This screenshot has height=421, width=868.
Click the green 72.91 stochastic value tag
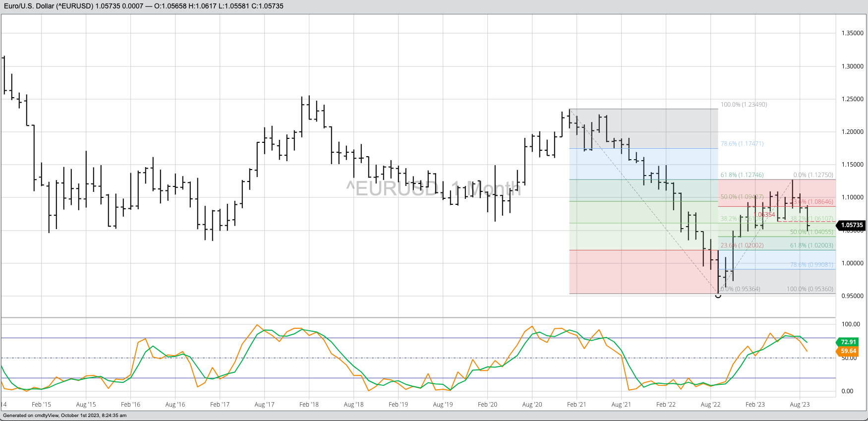848,342
